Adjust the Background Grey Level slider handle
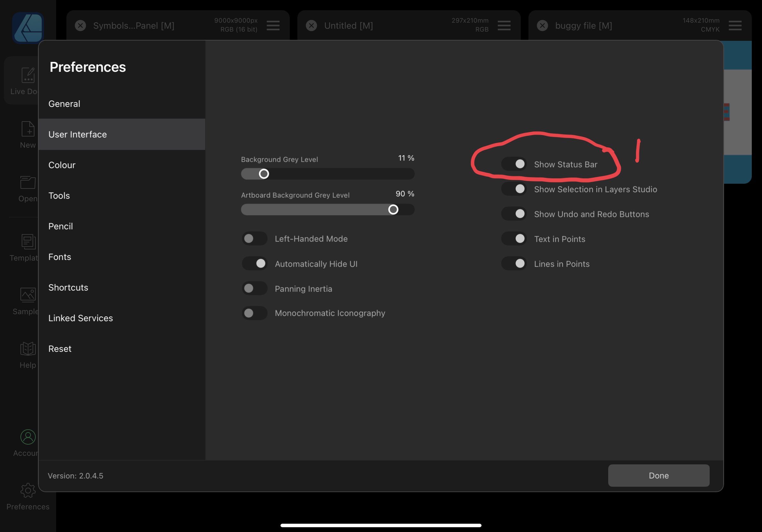 (x=264, y=174)
